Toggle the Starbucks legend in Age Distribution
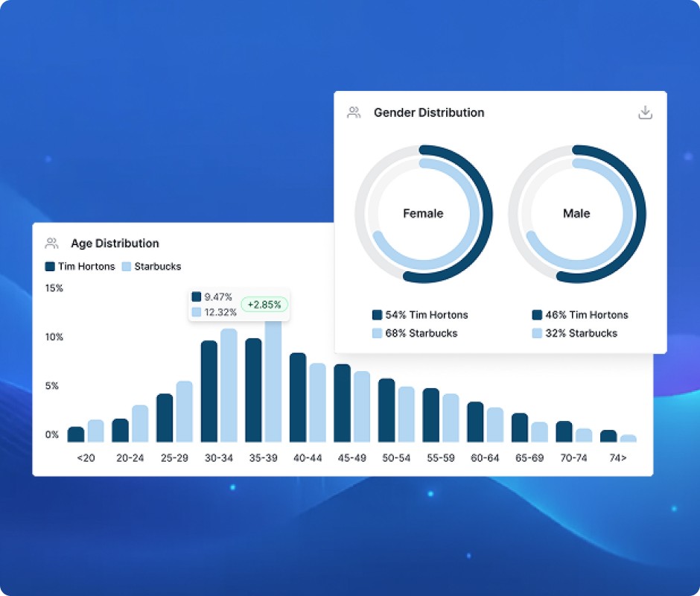This screenshot has width=700, height=596. coord(151,267)
